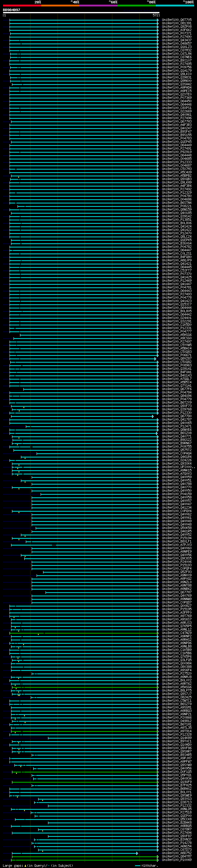Select label UniRef100_P14278
The image size is (197, 868).
coord(177,843)
